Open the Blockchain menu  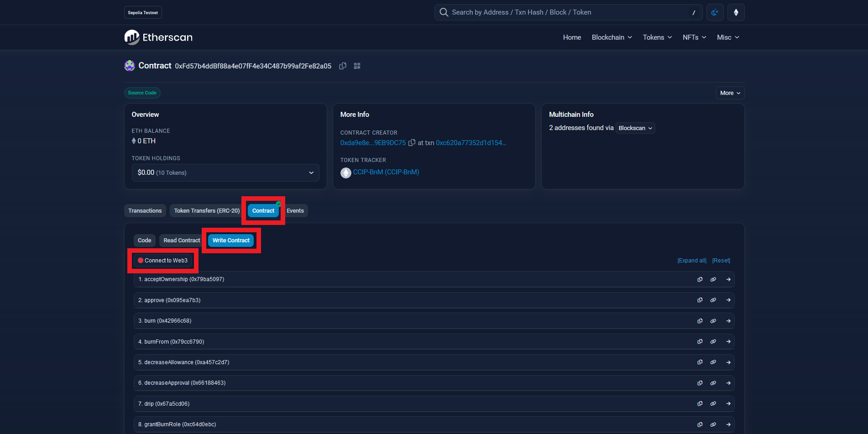click(612, 37)
